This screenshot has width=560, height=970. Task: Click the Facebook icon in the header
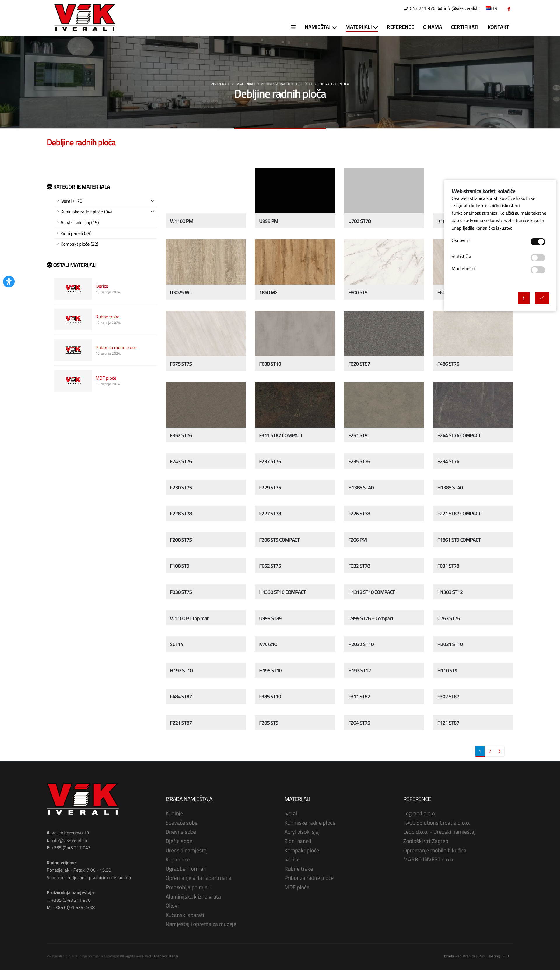click(x=508, y=9)
